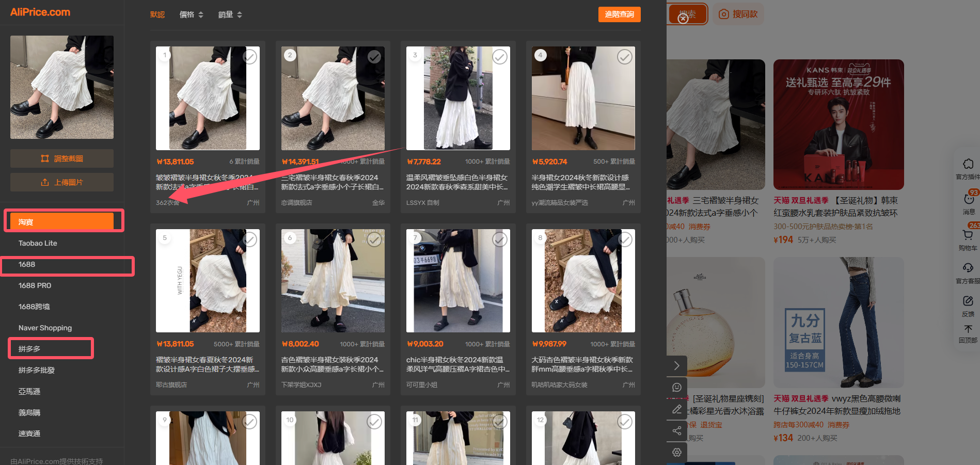
Task: Choose 1688跨境 in sidebar
Action: pos(34,307)
